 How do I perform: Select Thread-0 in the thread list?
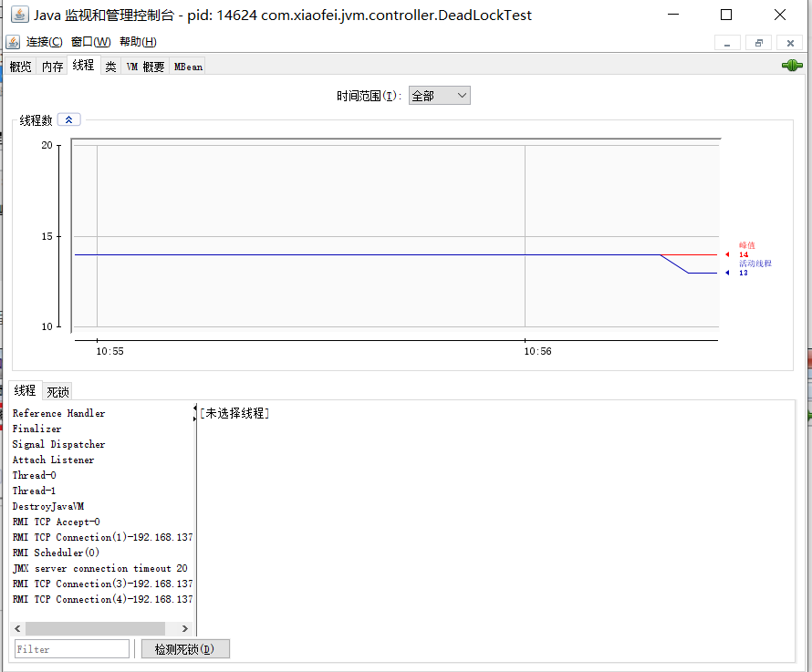click(x=35, y=475)
